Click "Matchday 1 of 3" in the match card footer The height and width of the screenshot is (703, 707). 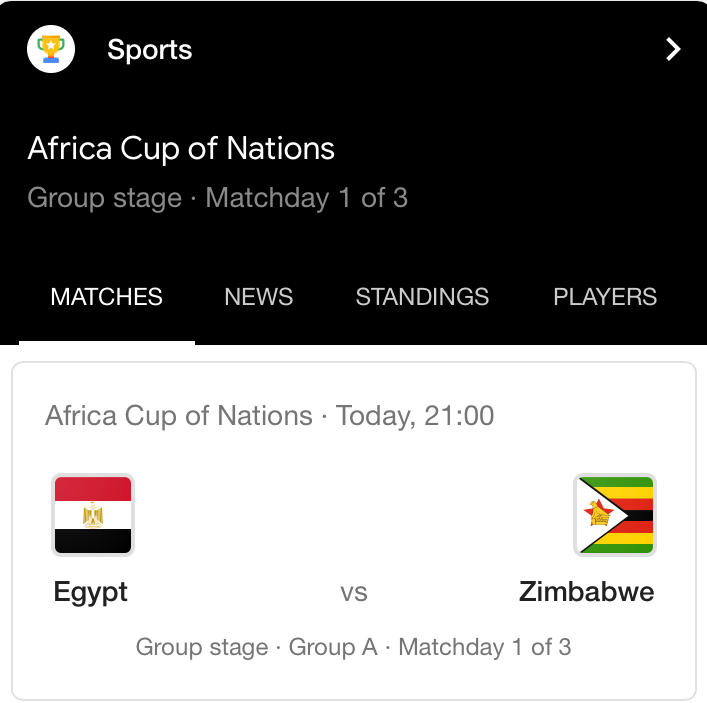pos(485,648)
